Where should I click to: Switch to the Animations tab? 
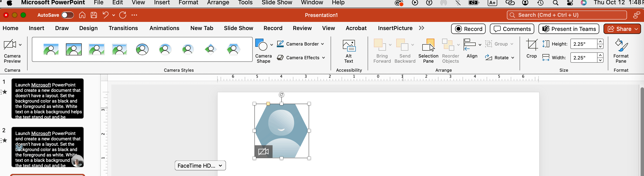tap(164, 28)
